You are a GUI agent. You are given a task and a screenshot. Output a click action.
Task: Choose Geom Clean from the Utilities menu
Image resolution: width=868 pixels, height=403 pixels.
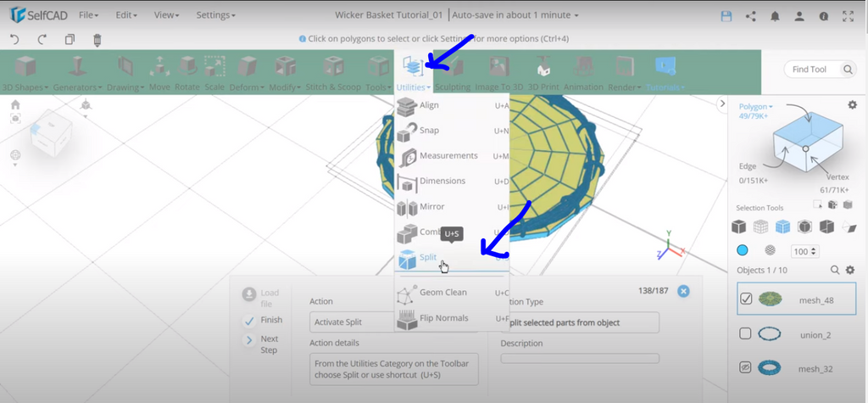click(x=452, y=292)
